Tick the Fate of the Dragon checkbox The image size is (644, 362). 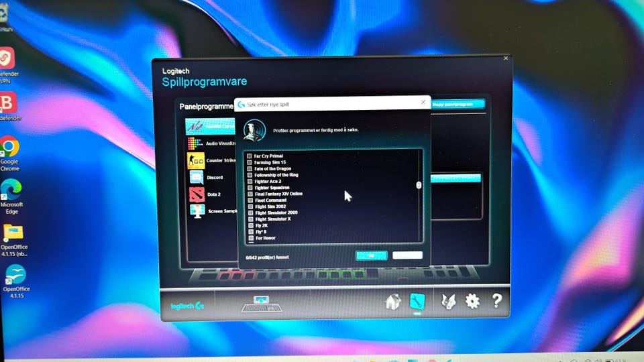[250, 169]
